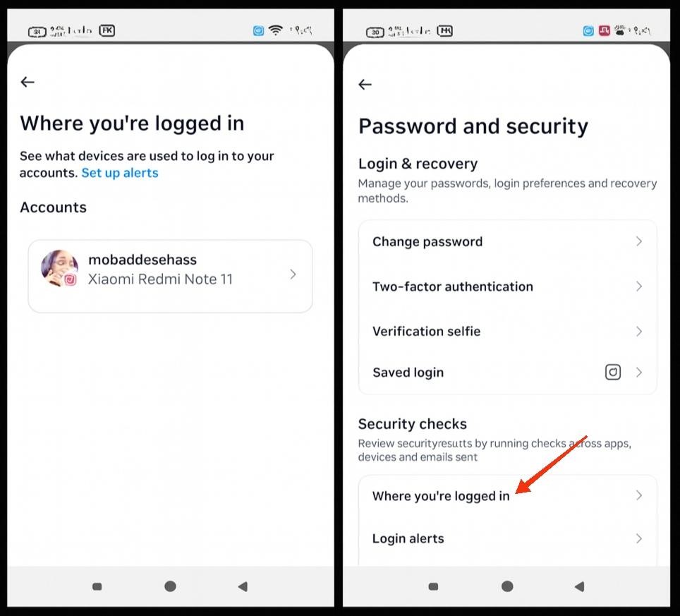Tap the Instagram icon beside Saved login
680x616 pixels.
point(613,372)
